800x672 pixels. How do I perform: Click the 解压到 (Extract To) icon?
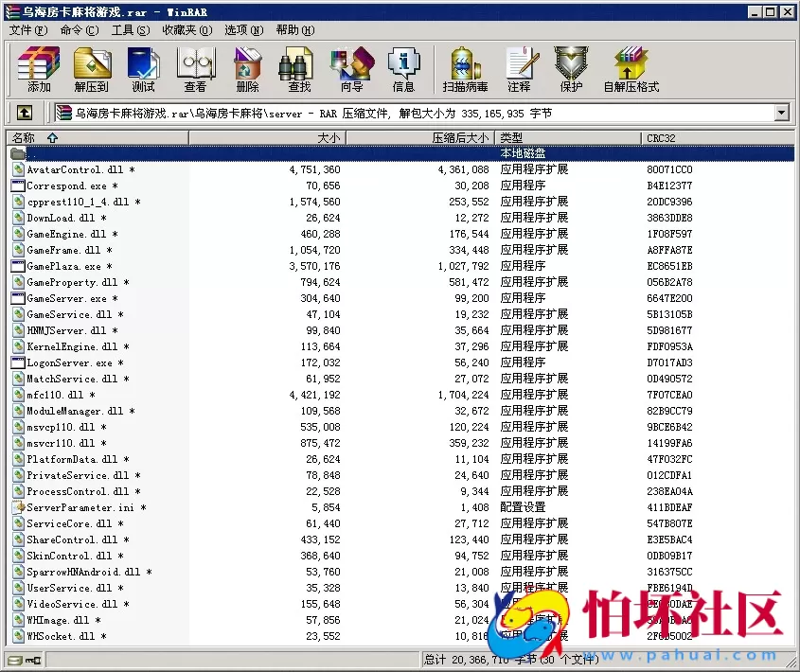(92, 69)
